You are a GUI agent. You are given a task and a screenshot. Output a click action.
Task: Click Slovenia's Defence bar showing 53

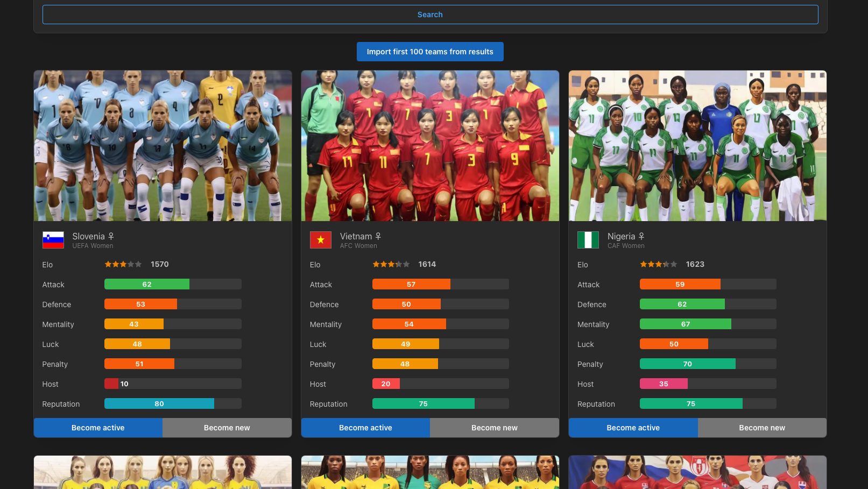pos(173,304)
